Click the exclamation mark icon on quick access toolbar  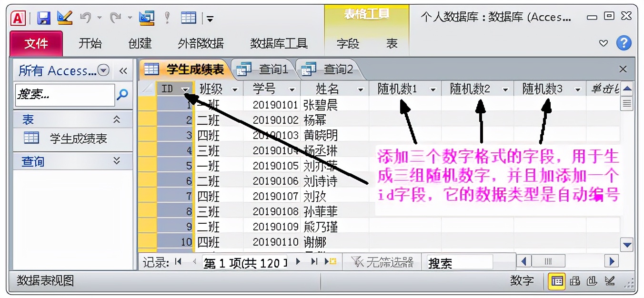pyautogui.click(x=167, y=18)
